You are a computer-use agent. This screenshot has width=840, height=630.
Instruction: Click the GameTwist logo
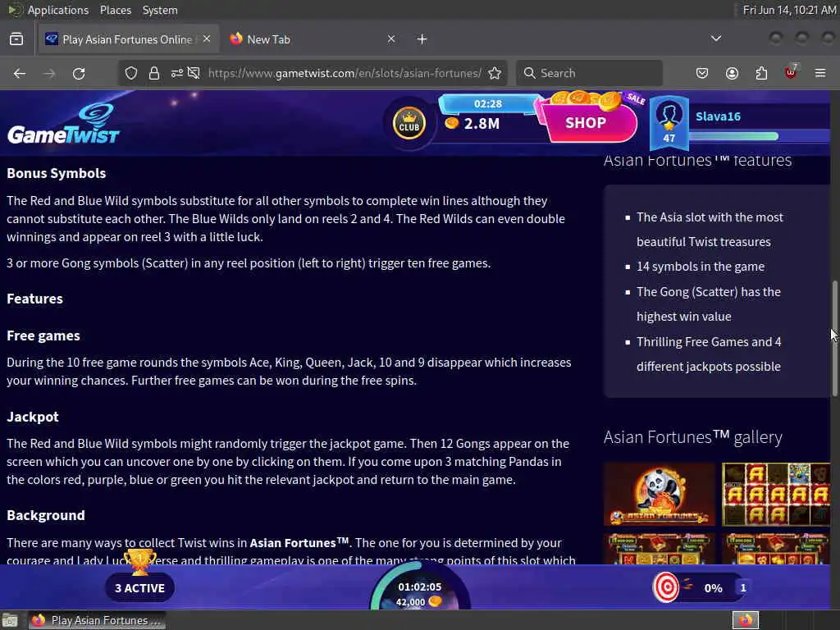[63, 124]
